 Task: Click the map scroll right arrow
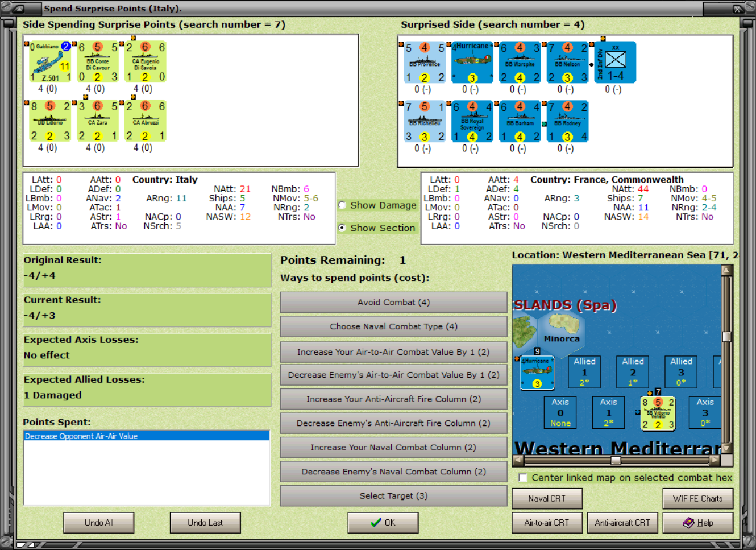715,460
